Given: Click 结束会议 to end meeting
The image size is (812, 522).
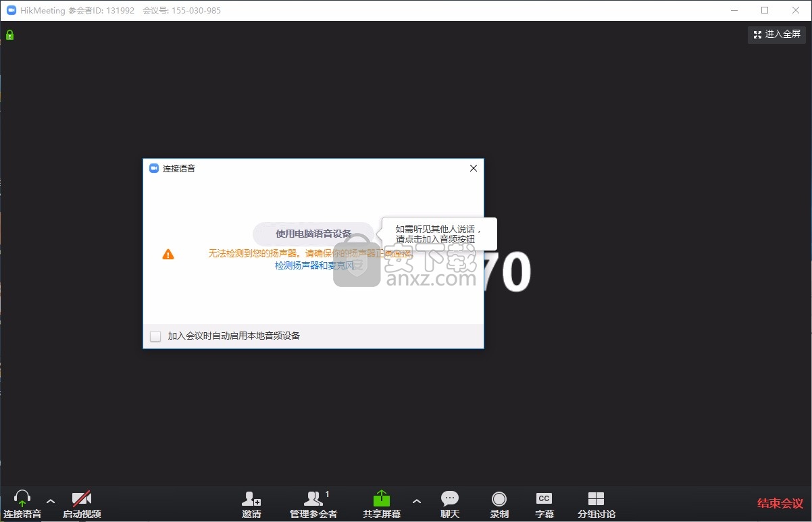Looking at the screenshot, I should [780, 503].
